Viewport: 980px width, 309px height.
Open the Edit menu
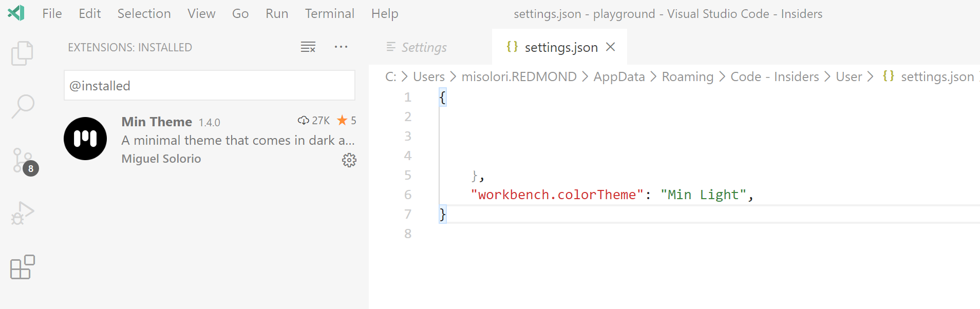click(90, 13)
